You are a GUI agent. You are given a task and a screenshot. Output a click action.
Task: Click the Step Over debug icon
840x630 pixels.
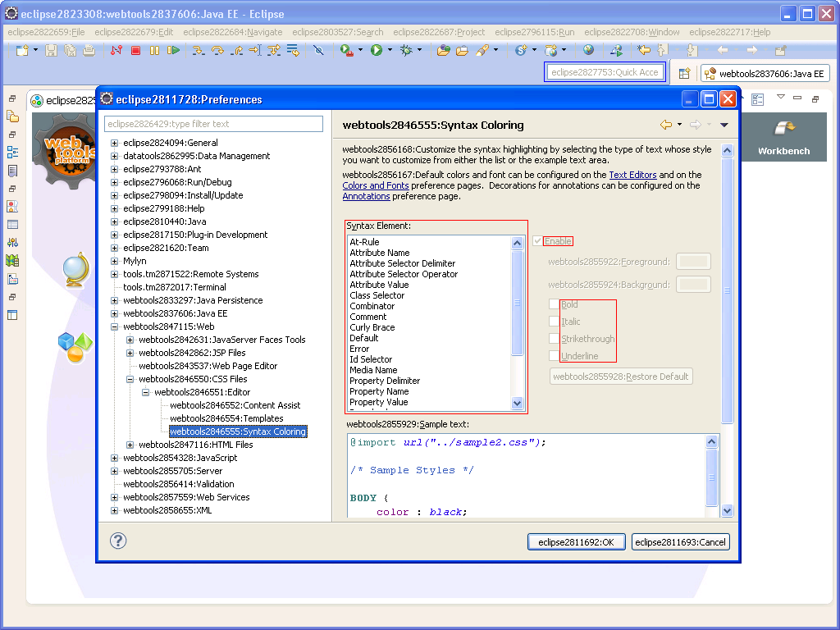pyautogui.click(x=217, y=50)
